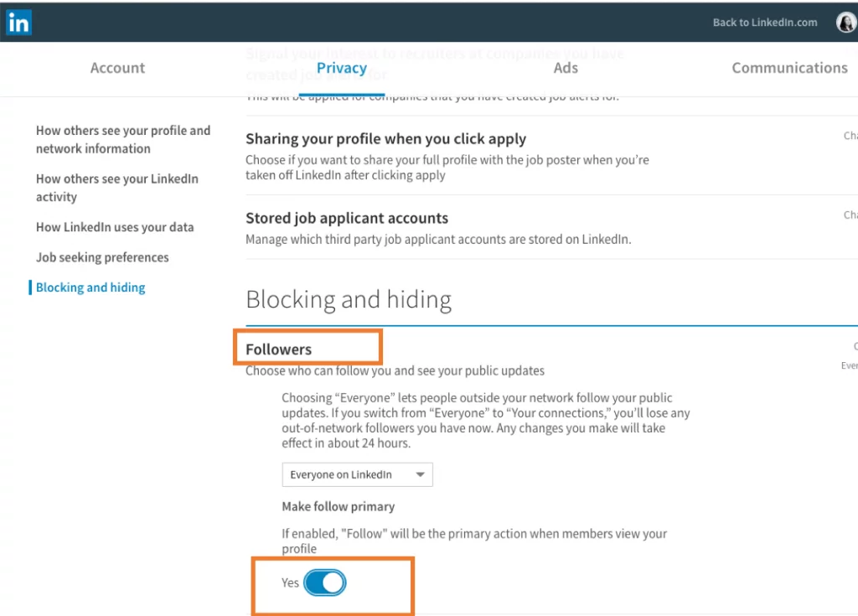Click Change link beside Sharing your profile
Screen dimensions: 858x616
pyautogui.click(x=850, y=136)
